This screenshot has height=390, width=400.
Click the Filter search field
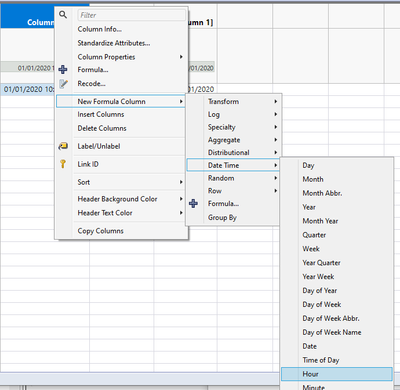click(x=131, y=15)
